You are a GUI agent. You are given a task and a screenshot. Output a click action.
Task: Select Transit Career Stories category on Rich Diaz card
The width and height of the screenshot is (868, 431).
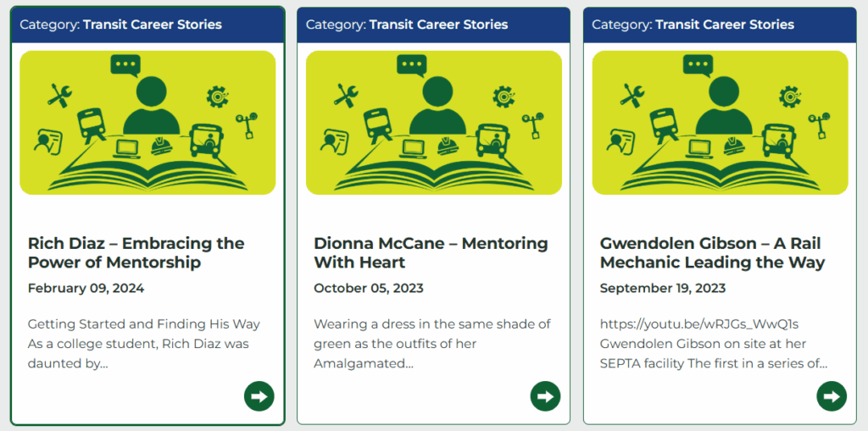pyautogui.click(x=153, y=25)
